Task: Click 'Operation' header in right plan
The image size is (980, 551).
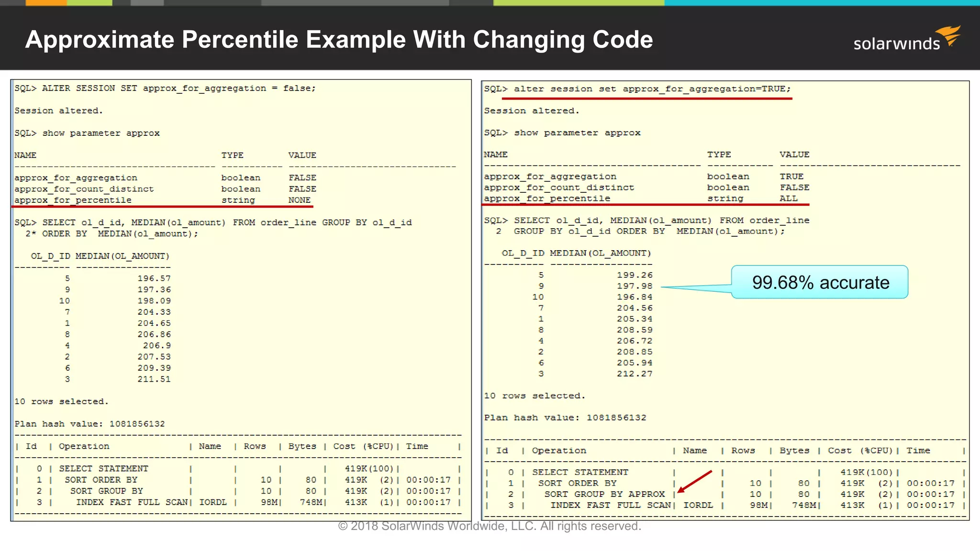Action: [x=559, y=451]
